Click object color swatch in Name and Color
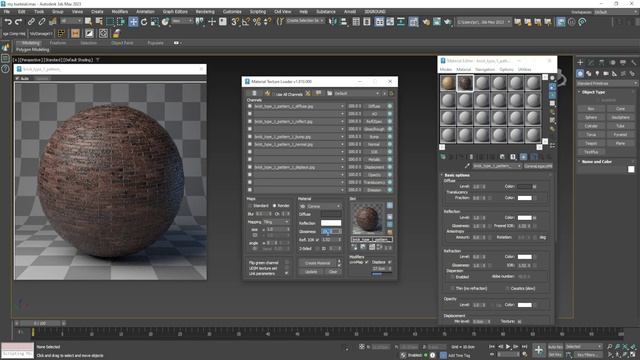Viewport: 640px width, 360px height. [631, 169]
